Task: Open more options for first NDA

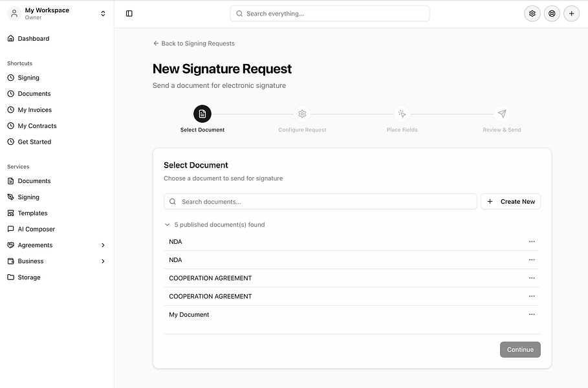Action: tap(532, 242)
